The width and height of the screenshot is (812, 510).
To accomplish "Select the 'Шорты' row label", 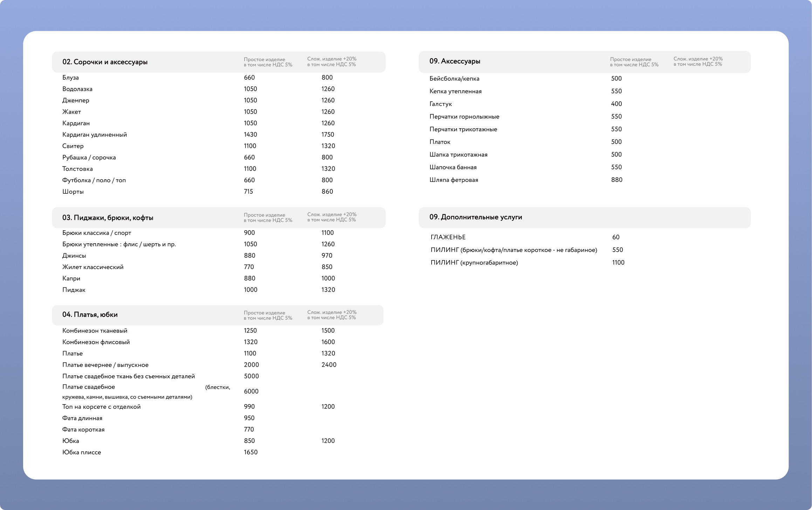I will [73, 192].
